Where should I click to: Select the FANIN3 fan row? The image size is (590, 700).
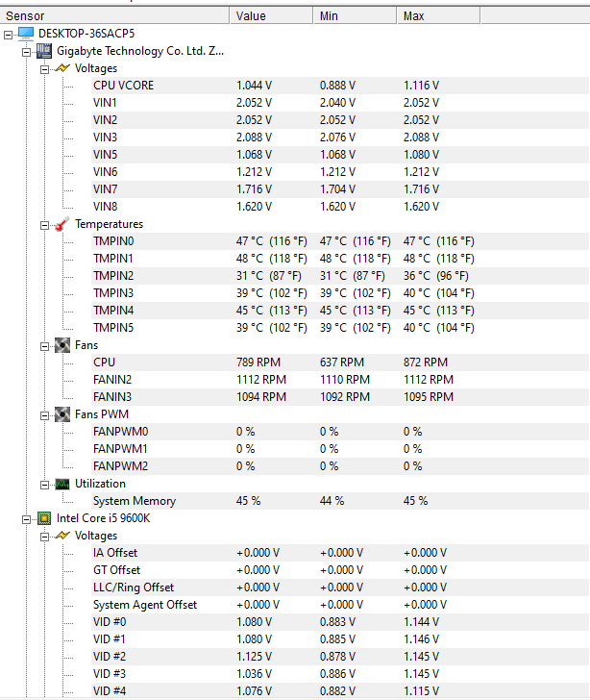[x=340, y=397]
